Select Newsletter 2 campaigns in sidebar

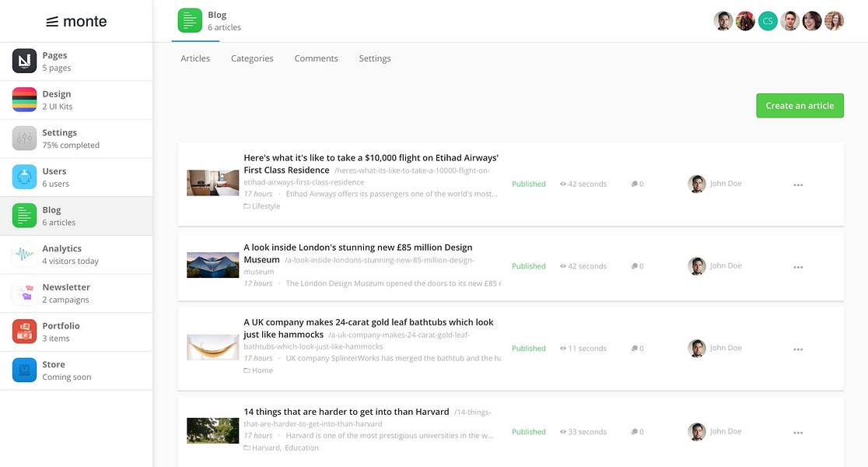coord(76,293)
